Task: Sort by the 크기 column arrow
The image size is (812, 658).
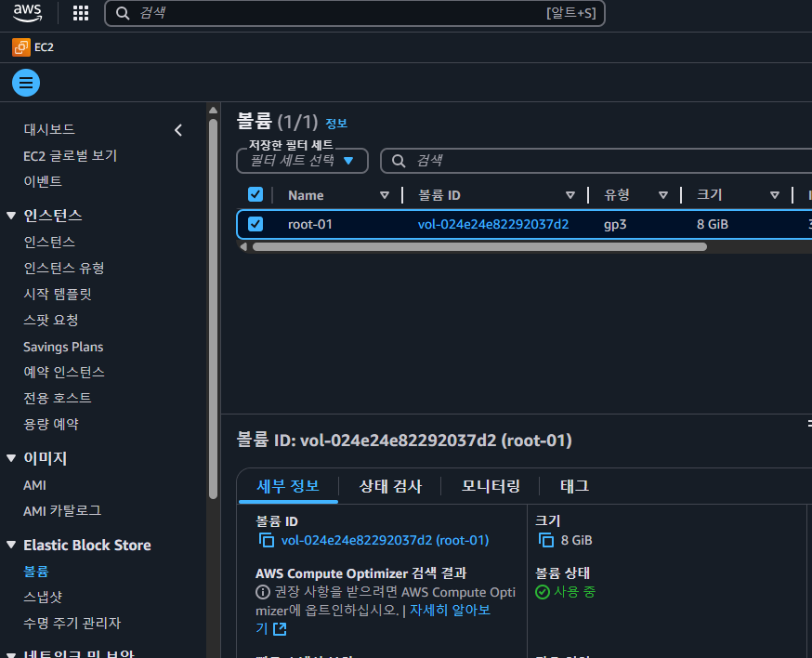Action: pyautogui.click(x=775, y=195)
